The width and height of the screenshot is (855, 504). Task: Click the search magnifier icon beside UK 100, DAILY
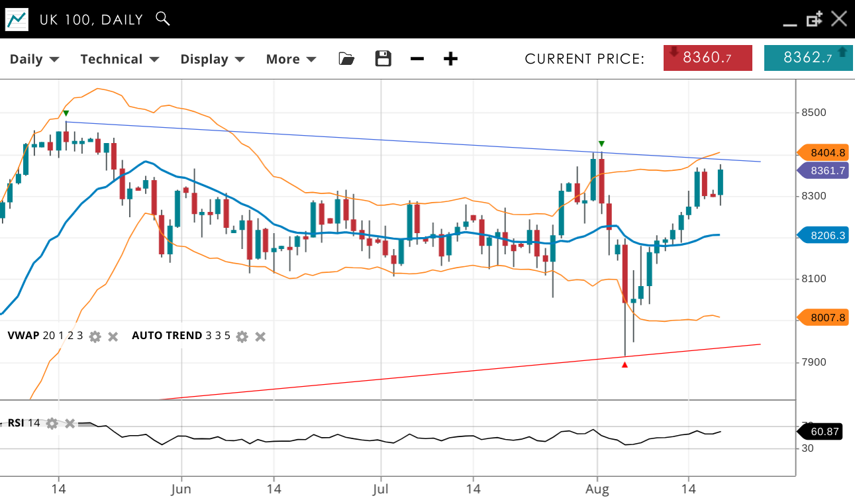(x=162, y=19)
